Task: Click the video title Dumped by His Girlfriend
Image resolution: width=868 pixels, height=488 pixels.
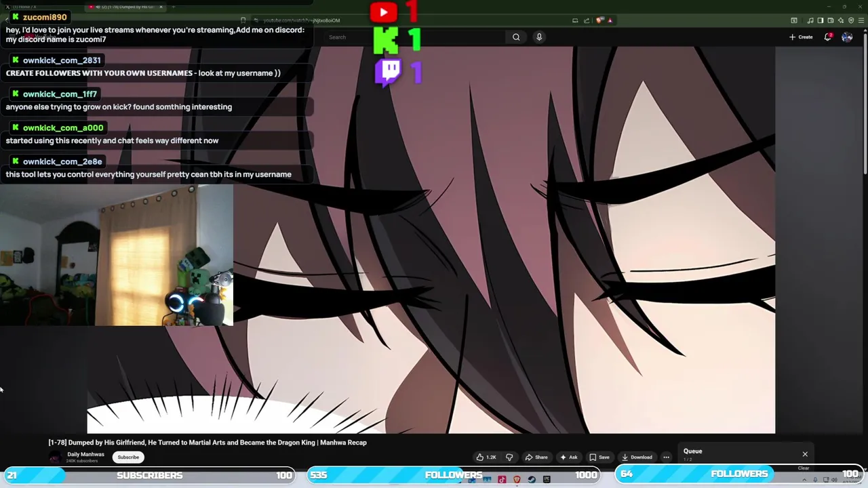Action: pos(208,443)
